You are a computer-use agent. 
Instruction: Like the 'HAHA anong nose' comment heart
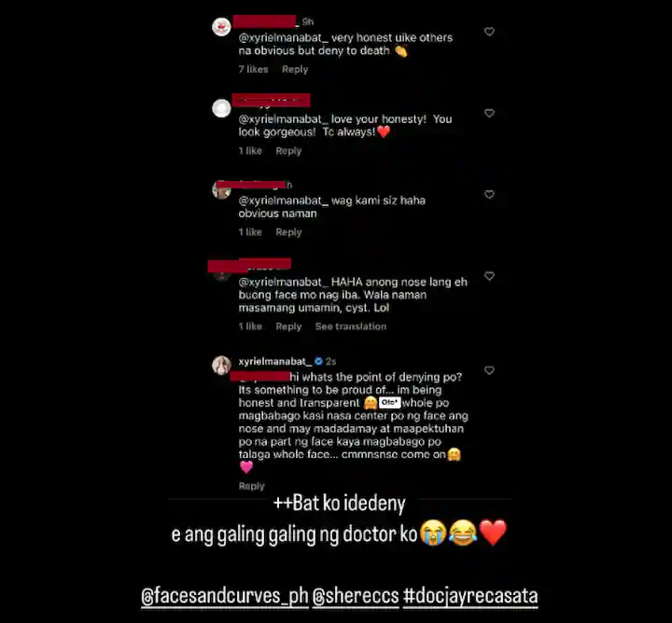(489, 276)
